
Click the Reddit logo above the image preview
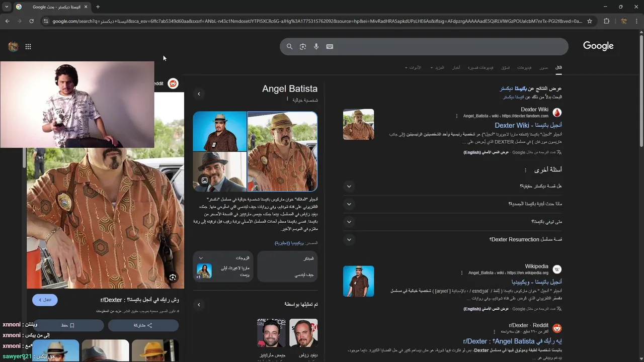coord(173,83)
